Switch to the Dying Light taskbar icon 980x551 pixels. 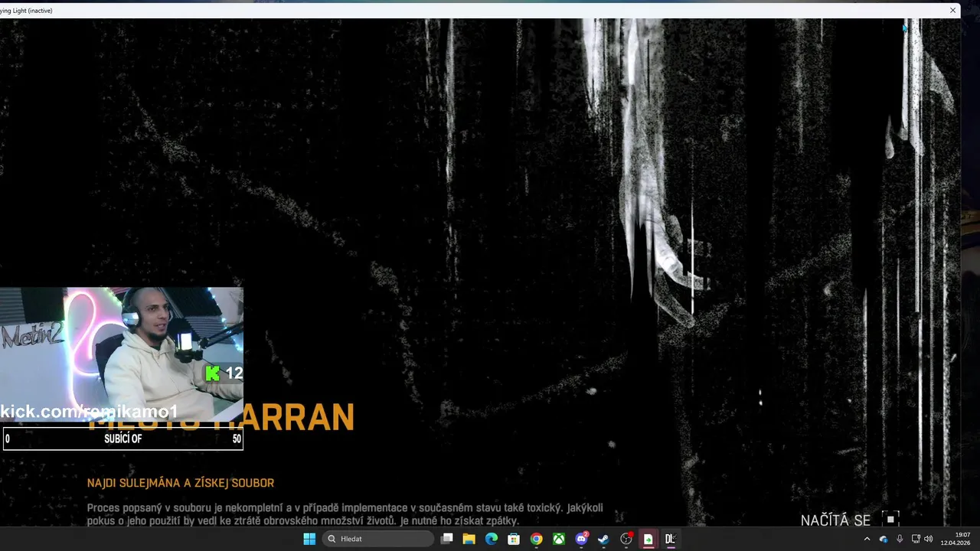[x=670, y=539]
